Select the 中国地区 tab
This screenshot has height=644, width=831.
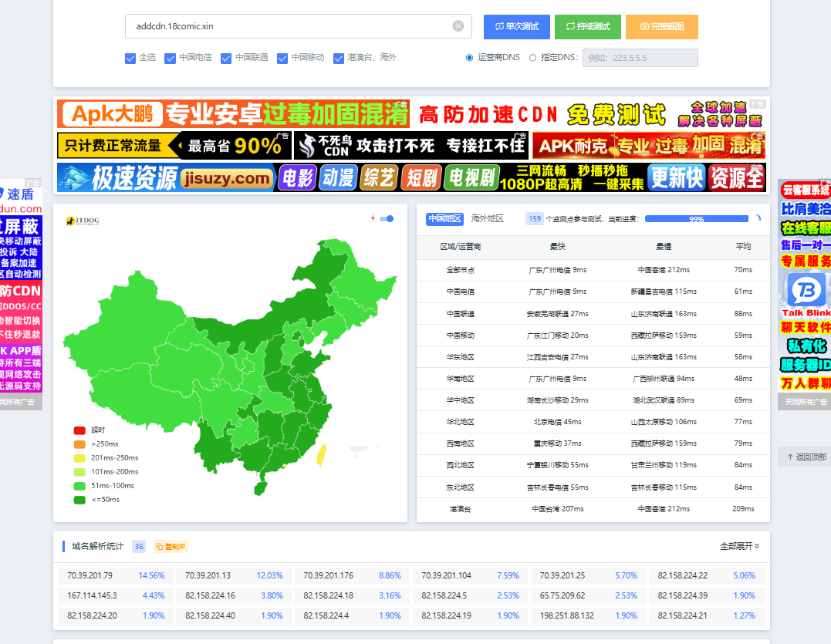coord(444,219)
